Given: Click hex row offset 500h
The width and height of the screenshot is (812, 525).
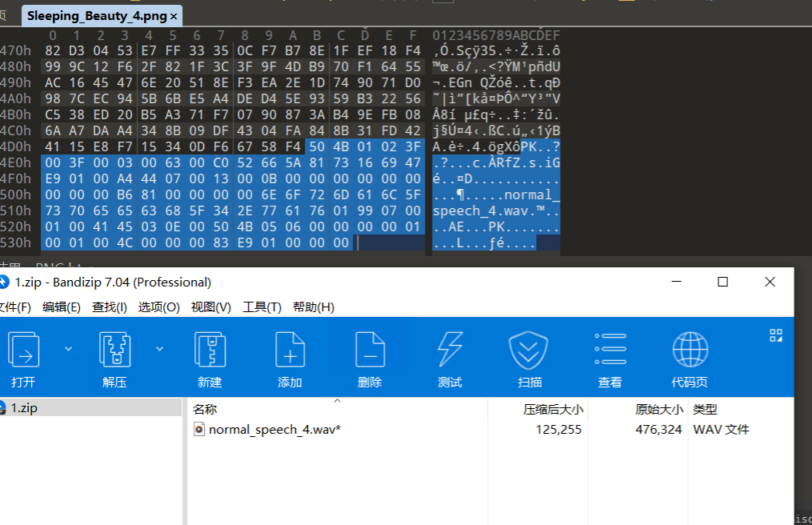Looking at the screenshot, I should point(15,194).
